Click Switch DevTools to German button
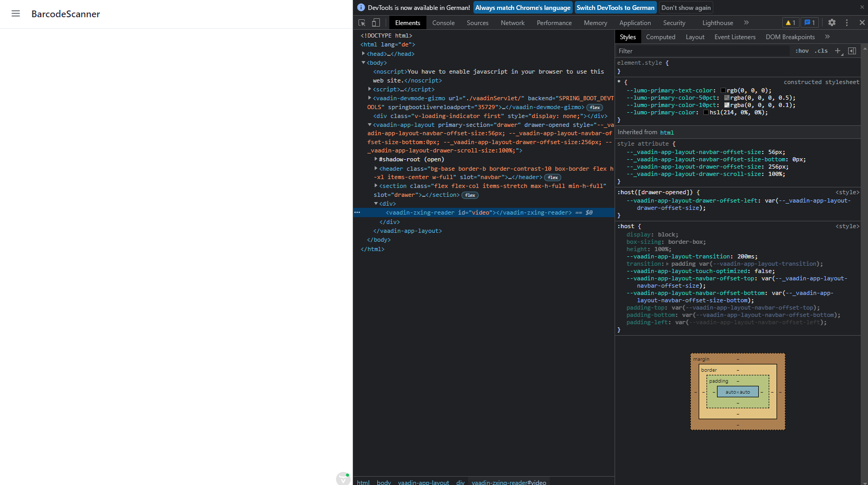The width and height of the screenshot is (868, 485). 615,8
